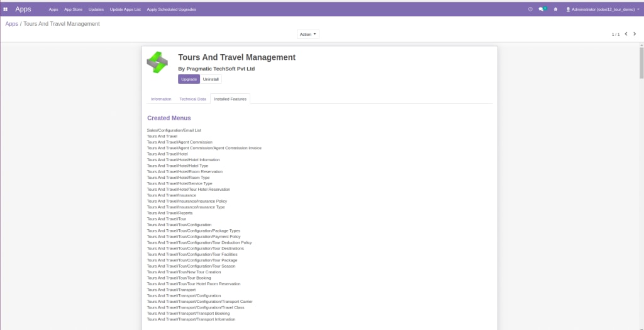Click the vertical page scrollbar
The width and height of the screenshot is (644, 330).
(641, 62)
